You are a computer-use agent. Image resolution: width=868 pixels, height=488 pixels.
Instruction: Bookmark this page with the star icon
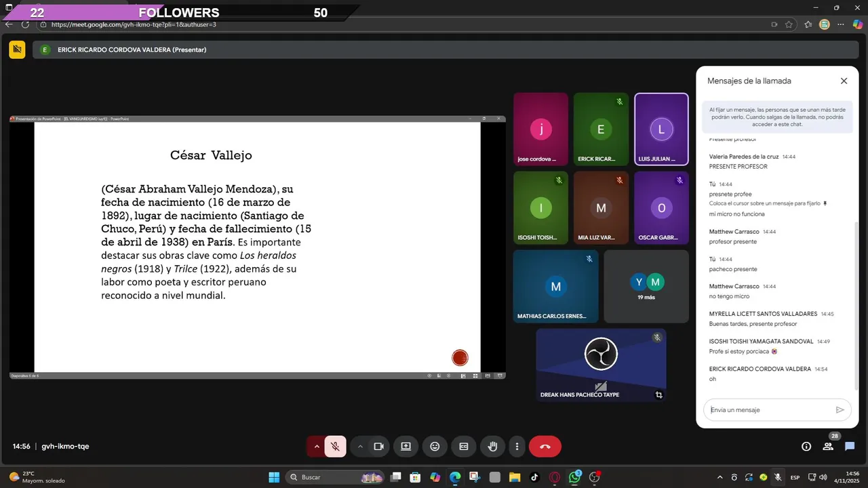pyautogui.click(x=789, y=24)
